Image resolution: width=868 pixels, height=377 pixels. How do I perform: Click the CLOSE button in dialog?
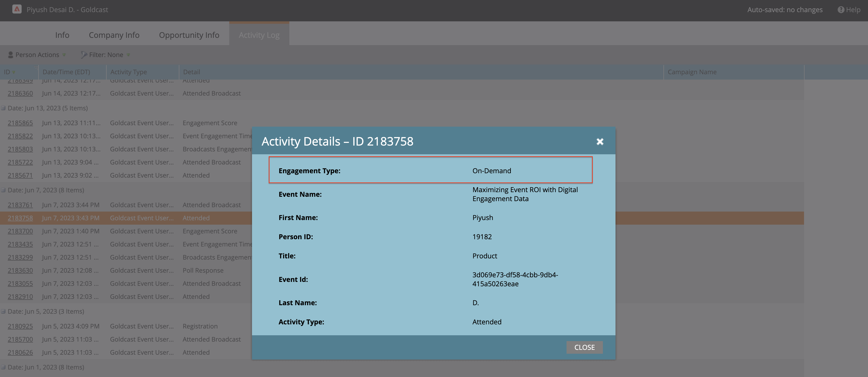click(584, 347)
